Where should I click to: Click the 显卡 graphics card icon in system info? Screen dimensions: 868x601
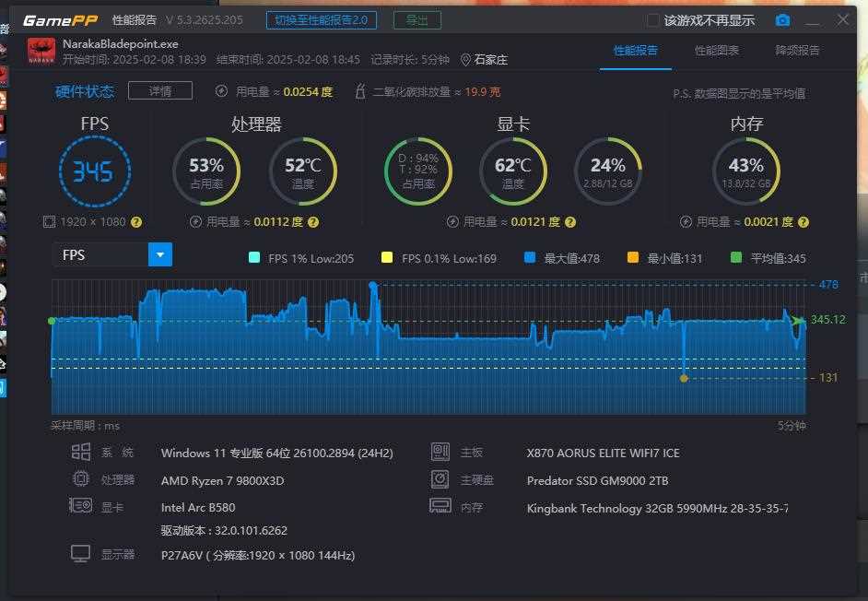(x=81, y=505)
